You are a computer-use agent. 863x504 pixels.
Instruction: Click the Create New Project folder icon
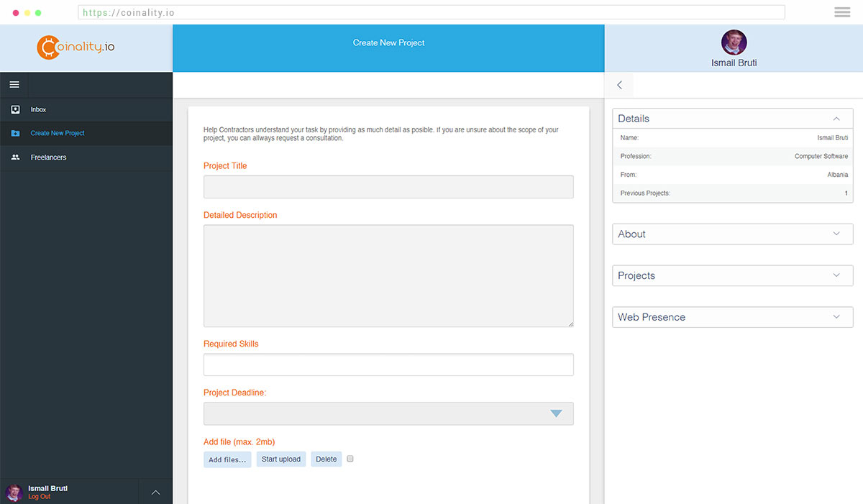15,133
